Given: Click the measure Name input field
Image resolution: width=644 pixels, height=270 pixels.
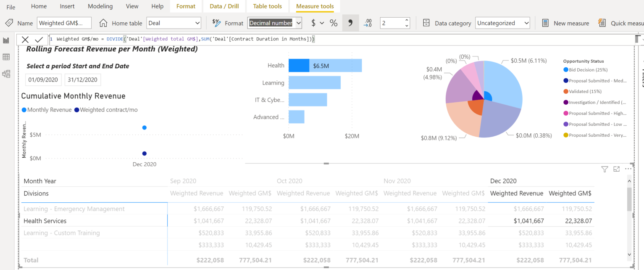Looking at the screenshot, I should [x=64, y=23].
